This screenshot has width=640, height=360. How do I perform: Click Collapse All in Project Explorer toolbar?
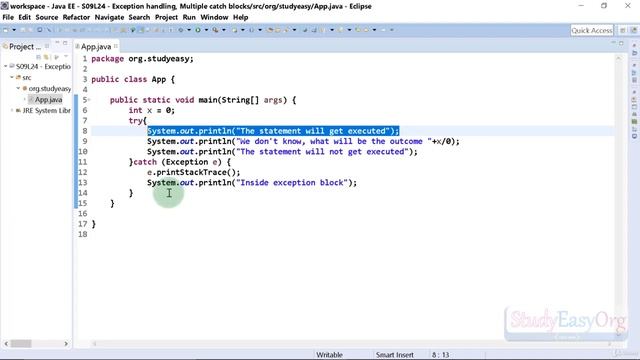pyautogui.click(x=39, y=57)
